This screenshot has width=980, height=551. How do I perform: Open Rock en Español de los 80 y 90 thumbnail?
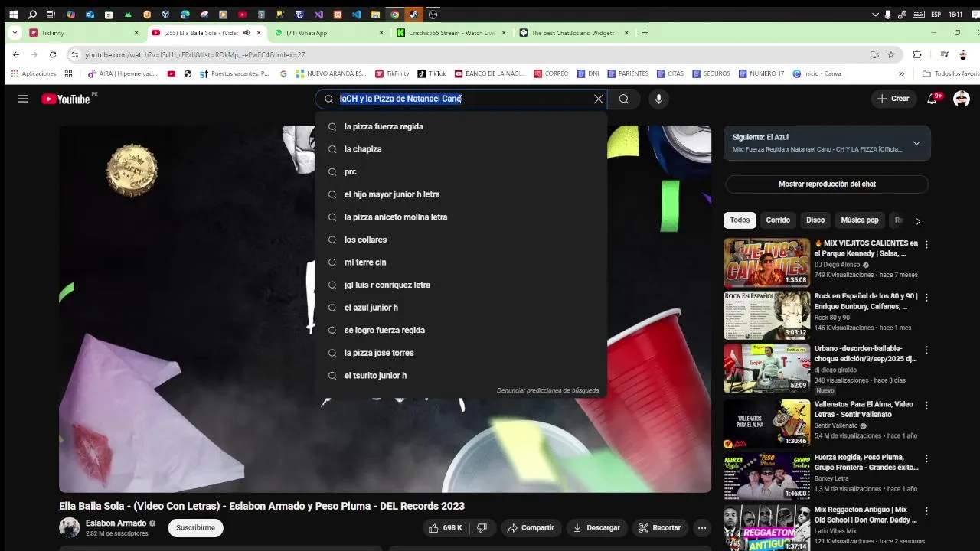[766, 315]
